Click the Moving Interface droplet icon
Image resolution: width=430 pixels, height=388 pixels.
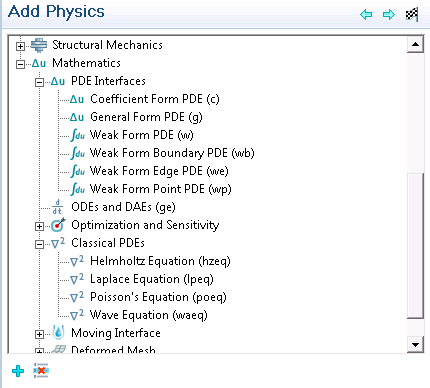[x=59, y=333]
